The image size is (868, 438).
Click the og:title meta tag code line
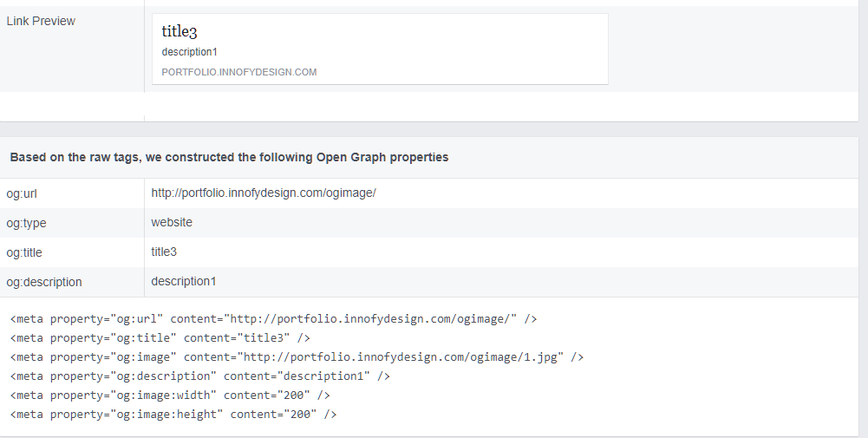[160, 338]
